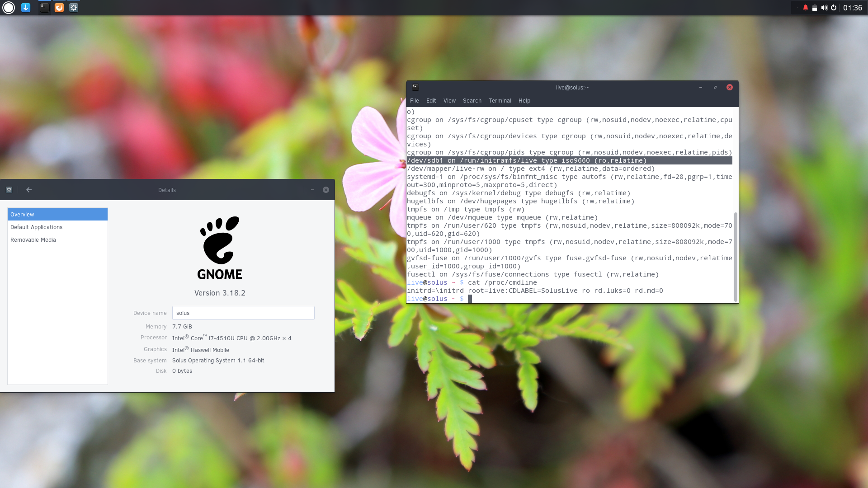This screenshot has height=488, width=868.
Task: Open the terminal File menu
Action: [414, 100]
